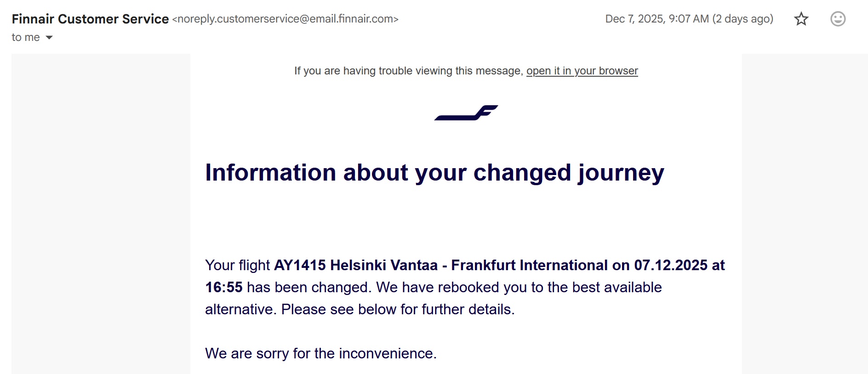Open the emoji reaction picker

838,19
